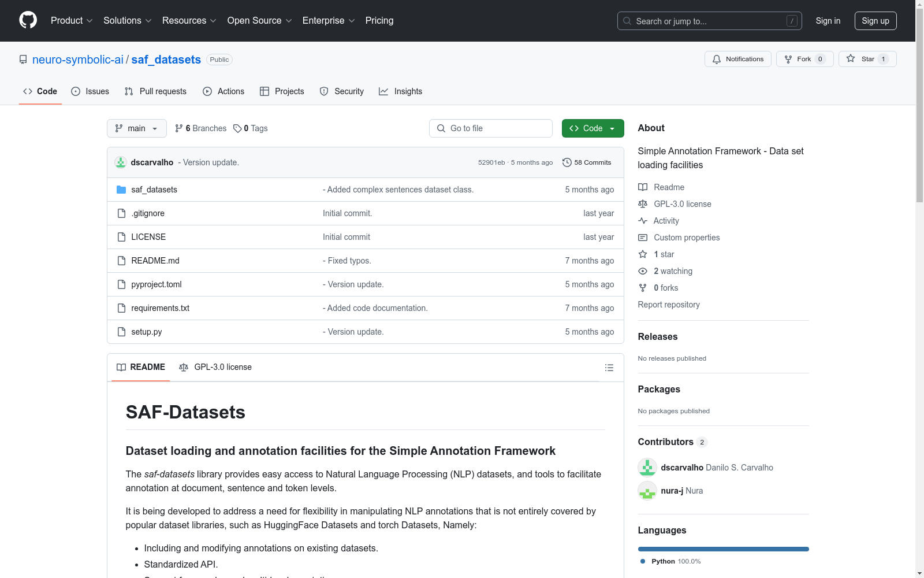Screen dimensions: 924x578
Task: Open the pyproject.toml file
Action: pyautogui.click(x=157, y=284)
